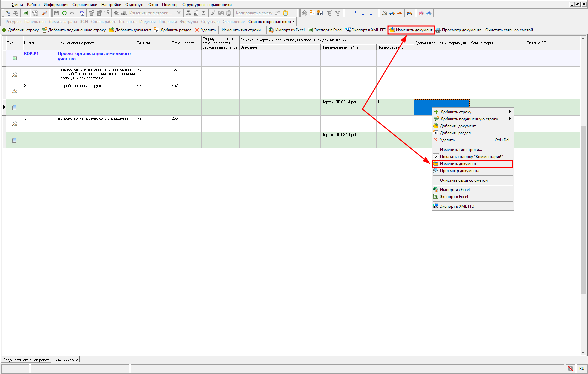
Task: Click the green Excel icon in top toolbar
Action: click(25, 13)
